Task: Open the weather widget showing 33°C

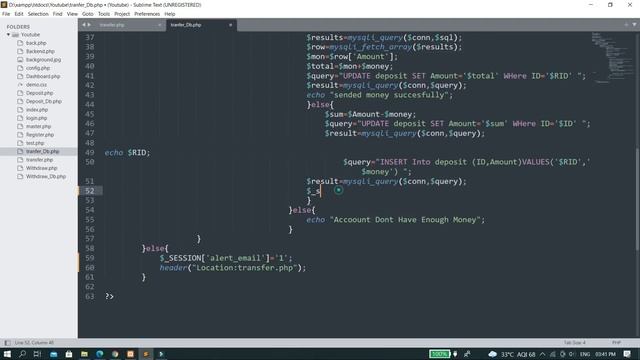Action: coord(512,354)
